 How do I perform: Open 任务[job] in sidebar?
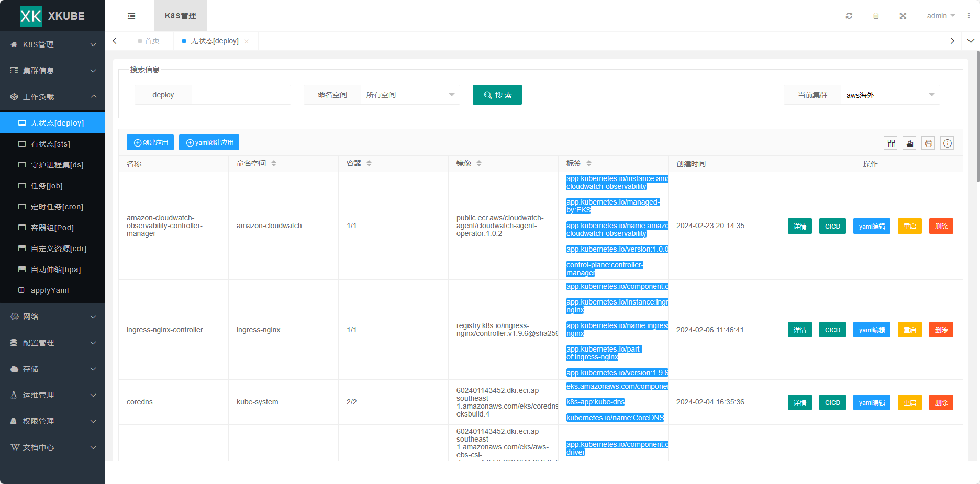[52, 186]
